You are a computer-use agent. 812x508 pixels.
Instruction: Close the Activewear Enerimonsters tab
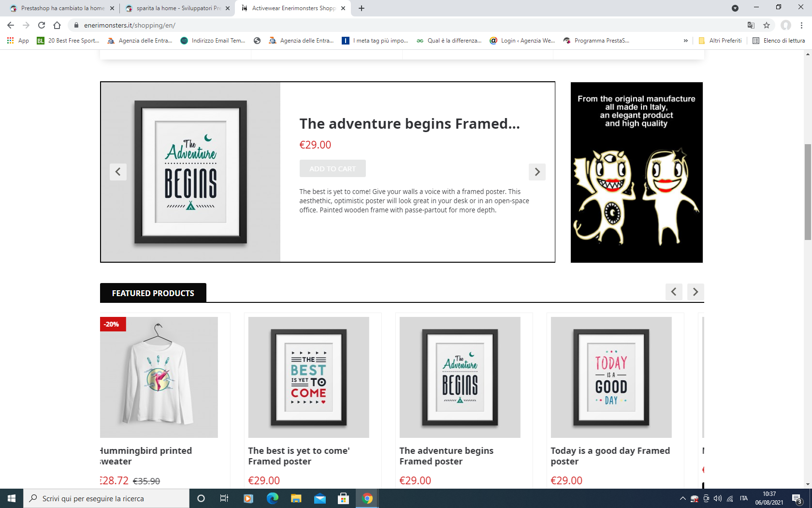click(x=343, y=8)
